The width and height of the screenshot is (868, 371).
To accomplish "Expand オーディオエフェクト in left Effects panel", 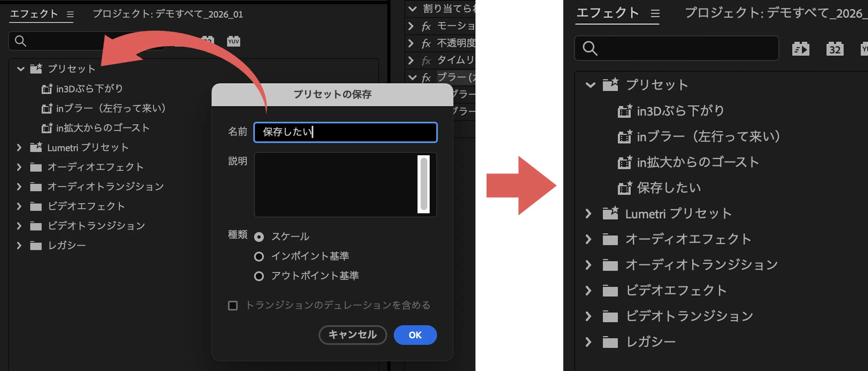I will click(19, 167).
